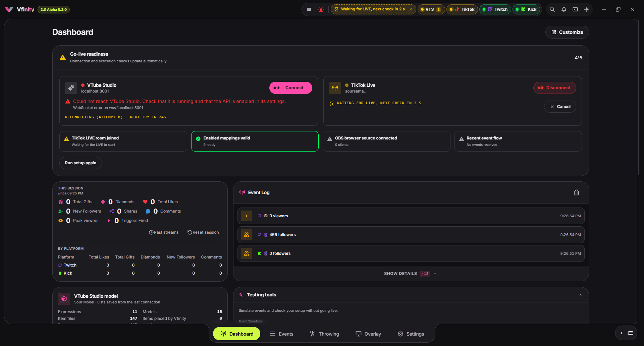Screen dimensions: 644x346
Task: Open the Settings tab
Action: pos(411,334)
